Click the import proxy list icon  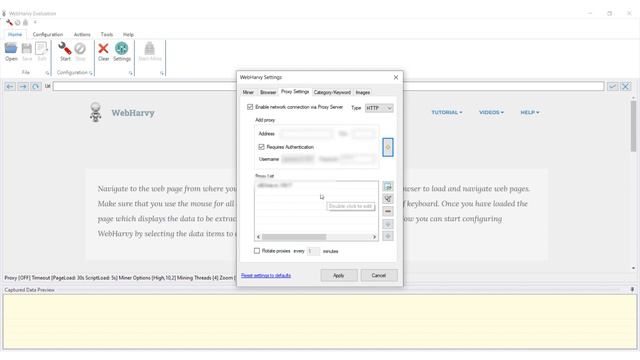click(x=388, y=187)
